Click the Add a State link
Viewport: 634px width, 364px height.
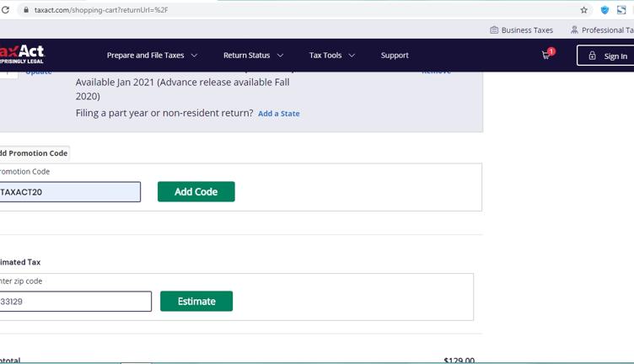[x=279, y=114]
